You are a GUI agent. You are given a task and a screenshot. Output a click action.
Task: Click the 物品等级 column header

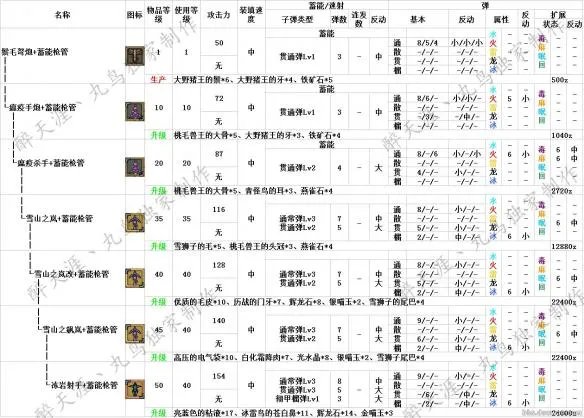pyautogui.click(x=158, y=15)
